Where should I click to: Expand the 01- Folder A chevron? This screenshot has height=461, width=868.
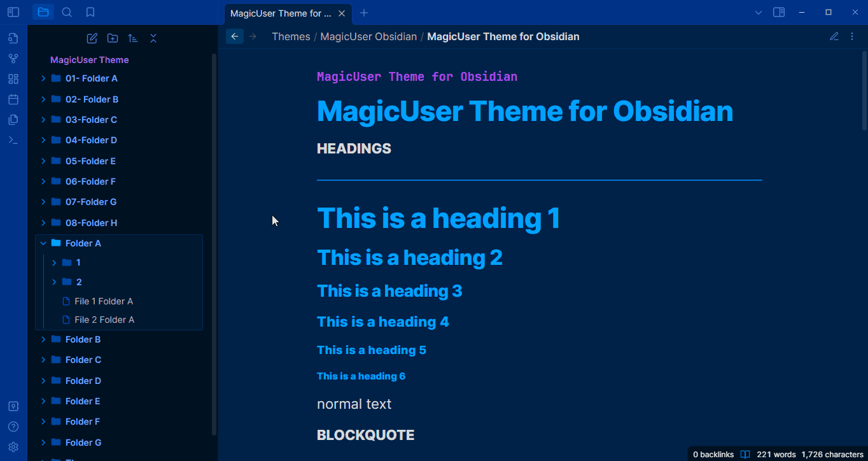click(x=43, y=78)
